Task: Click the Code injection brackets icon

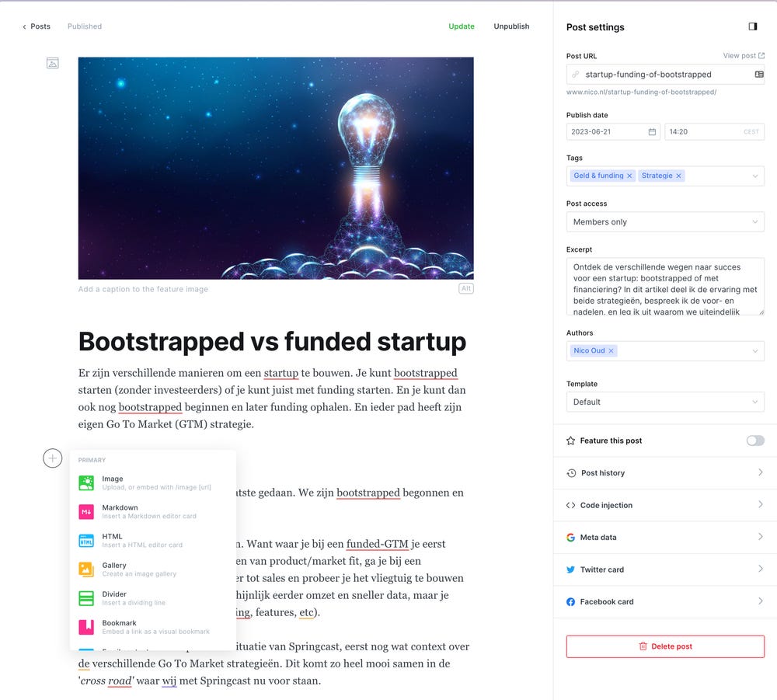Action: (571, 505)
